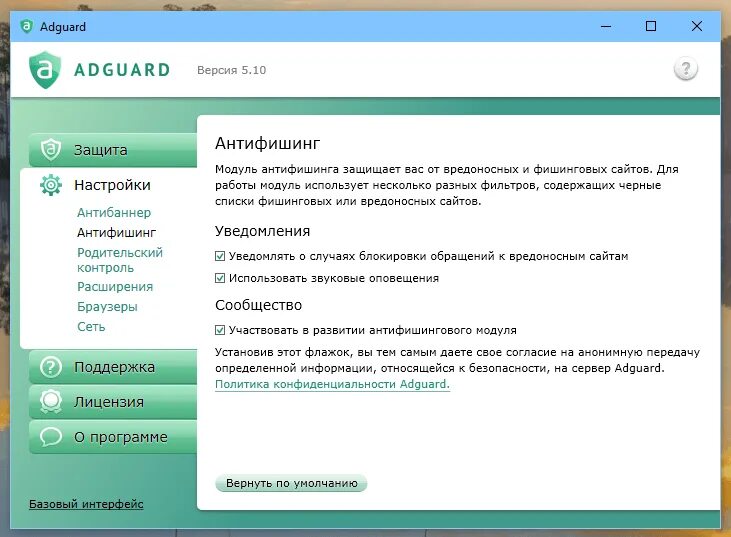731x537 pixels.
Task: Open the Поддержка section
Action: [113, 367]
